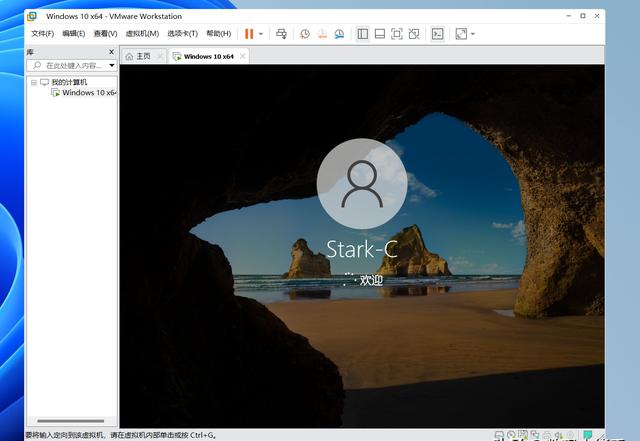This screenshot has height=441, width=640.
Task: Take a snapshot of the virtual machine
Action: 305,34
